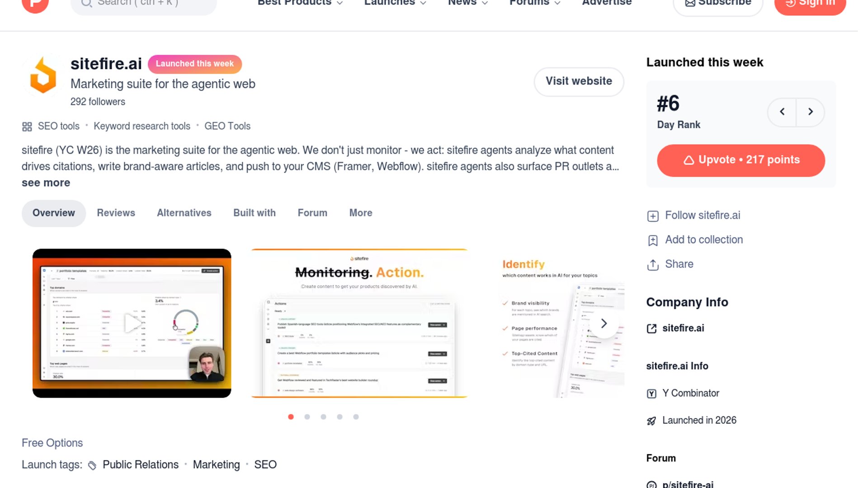Go to previous day rank arrow
This screenshot has height=488, width=868.
[782, 112]
